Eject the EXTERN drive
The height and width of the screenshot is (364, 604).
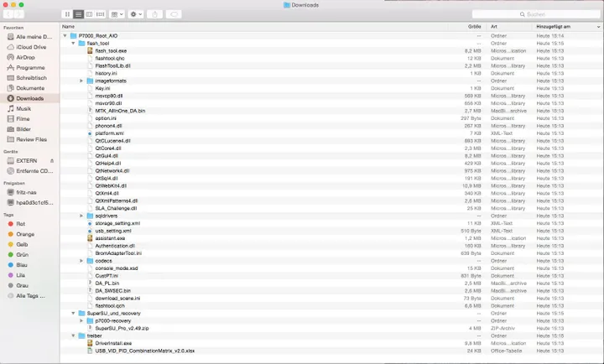[x=52, y=160]
